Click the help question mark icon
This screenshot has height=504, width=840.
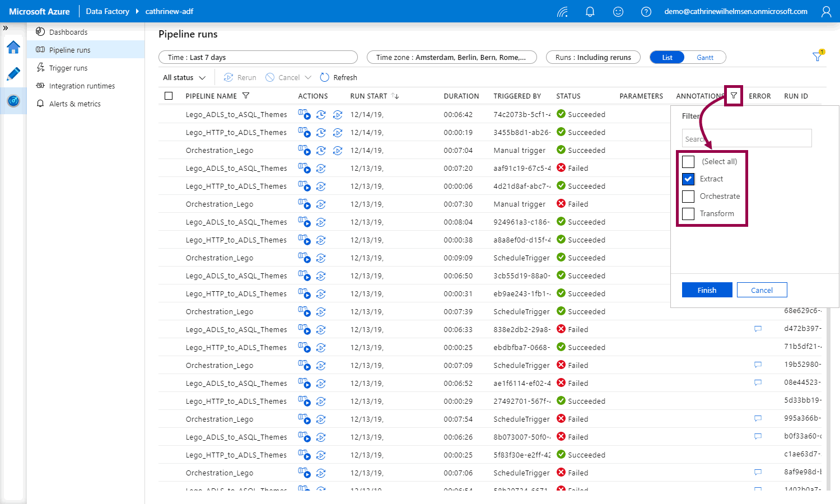tap(646, 12)
